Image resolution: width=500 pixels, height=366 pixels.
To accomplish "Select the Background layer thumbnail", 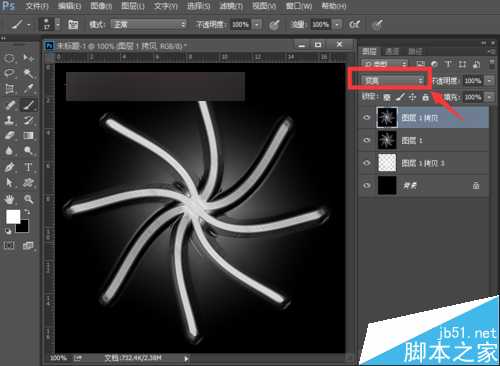I will tap(387, 185).
